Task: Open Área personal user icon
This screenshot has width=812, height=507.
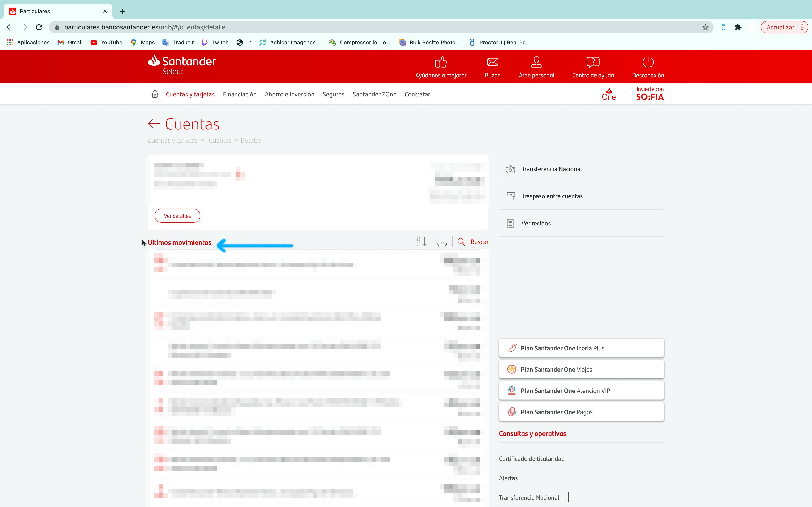Action: [x=536, y=62]
